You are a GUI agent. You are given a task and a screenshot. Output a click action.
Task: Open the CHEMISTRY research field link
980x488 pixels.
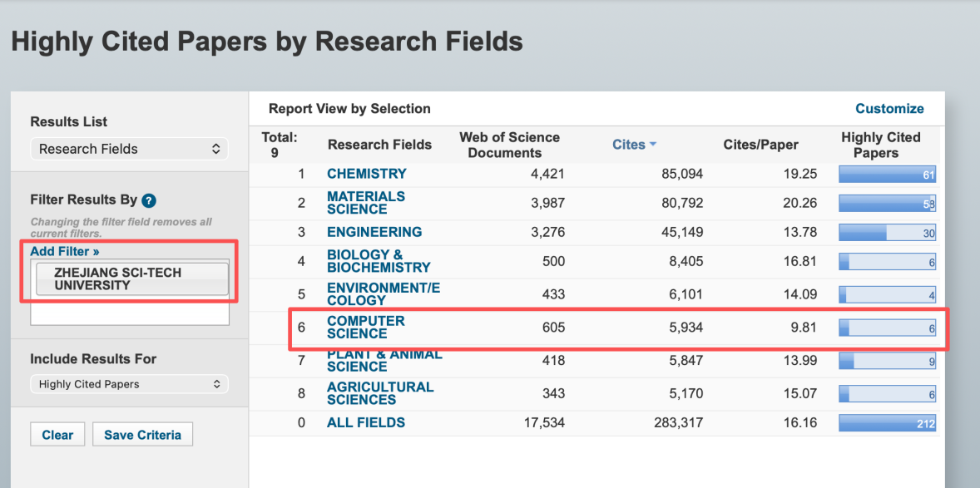(x=366, y=174)
